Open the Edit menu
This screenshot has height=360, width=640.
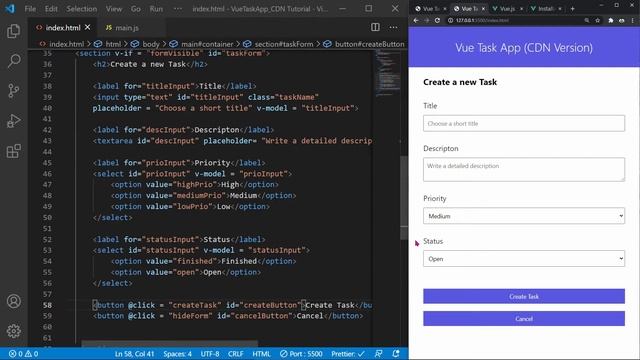(51, 9)
